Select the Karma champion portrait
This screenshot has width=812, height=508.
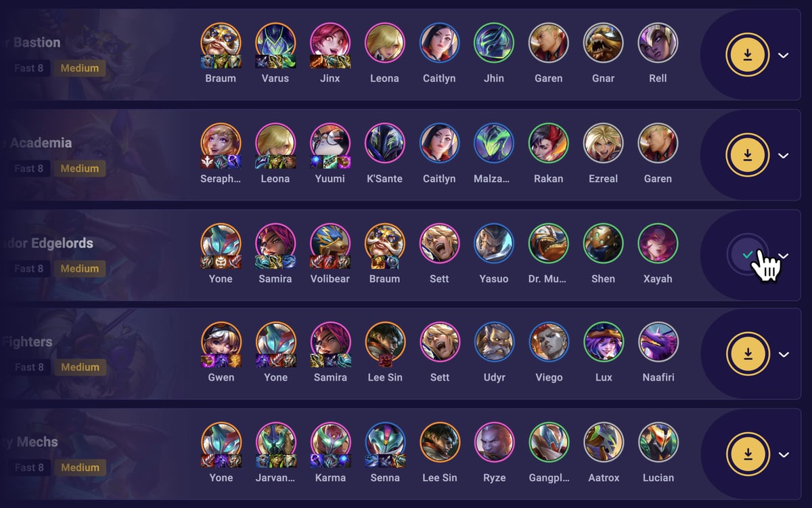330,443
